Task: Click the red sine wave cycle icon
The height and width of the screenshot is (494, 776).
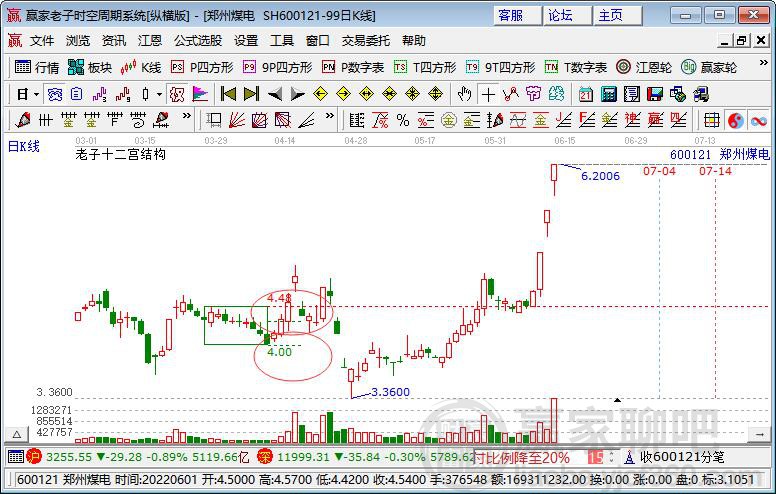Action: (x=517, y=120)
